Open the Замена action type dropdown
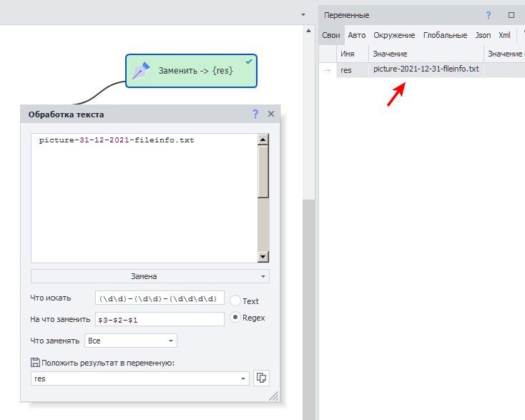This screenshot has height=420, width=525. pyautogui.click(x=150, y=276)
